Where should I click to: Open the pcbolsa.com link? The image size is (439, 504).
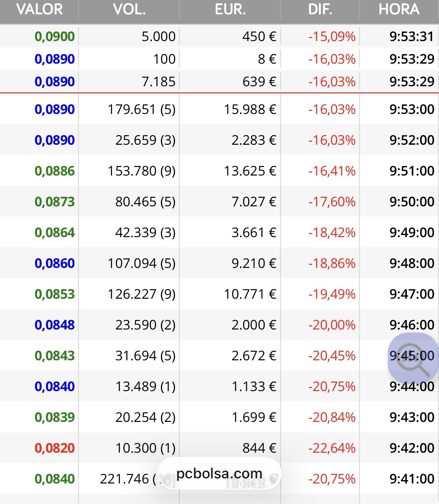pyautogui.click(x=219, y=474)
